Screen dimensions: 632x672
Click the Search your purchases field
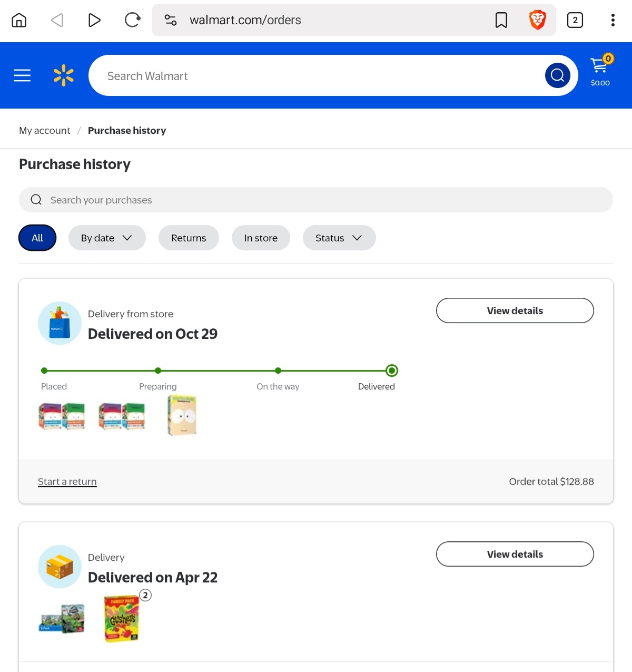point(316,200)
